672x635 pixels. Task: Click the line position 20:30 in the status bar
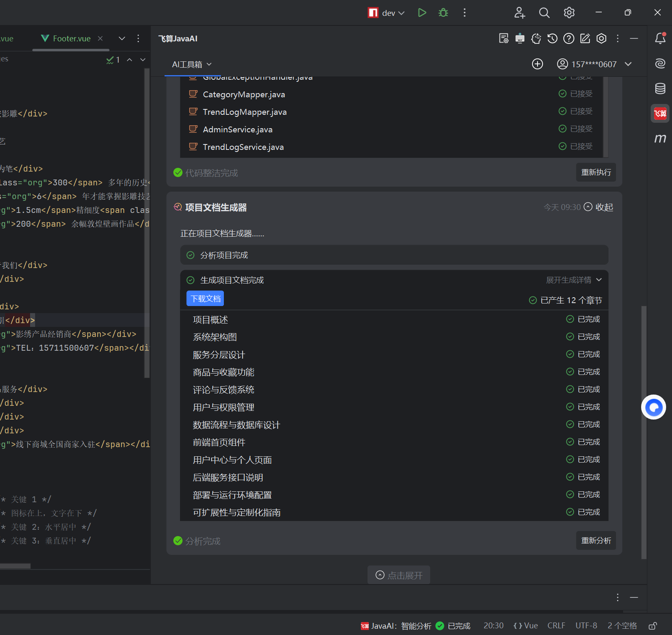click(x=493, y=625)
